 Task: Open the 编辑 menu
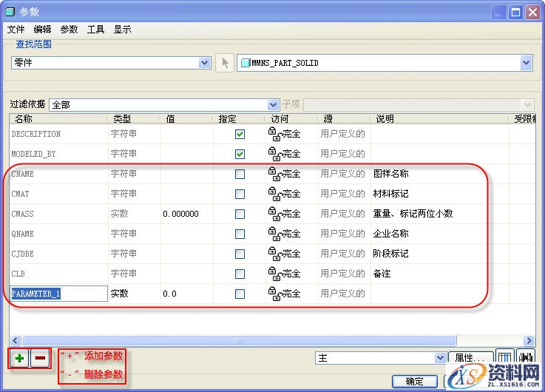click(42, 30)
